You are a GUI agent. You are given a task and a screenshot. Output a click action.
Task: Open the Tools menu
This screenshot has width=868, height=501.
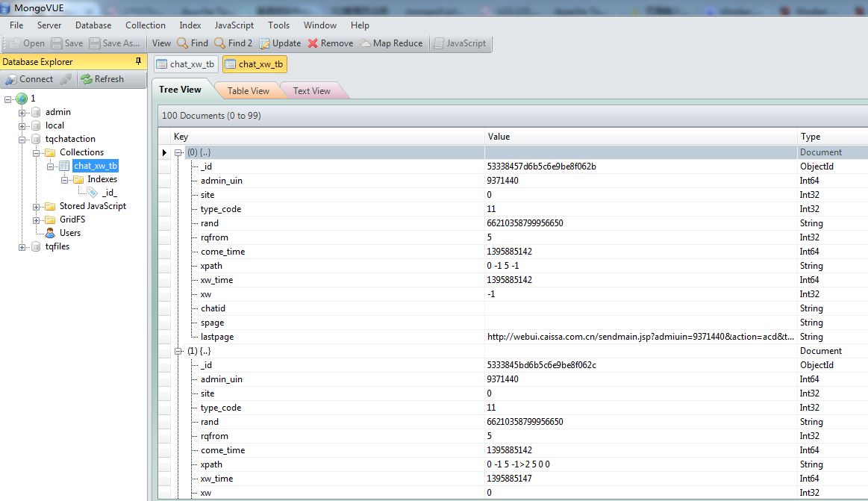(x=278, y=25)
